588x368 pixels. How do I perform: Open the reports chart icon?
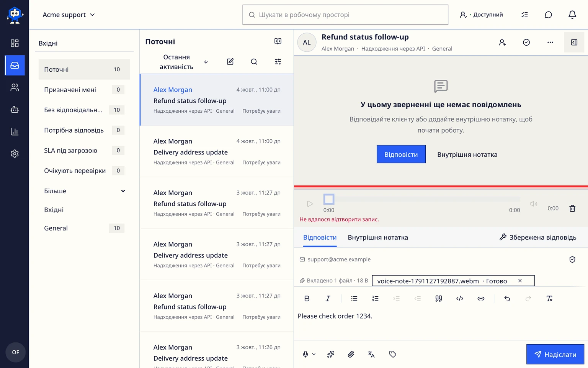tap(15, 131)
